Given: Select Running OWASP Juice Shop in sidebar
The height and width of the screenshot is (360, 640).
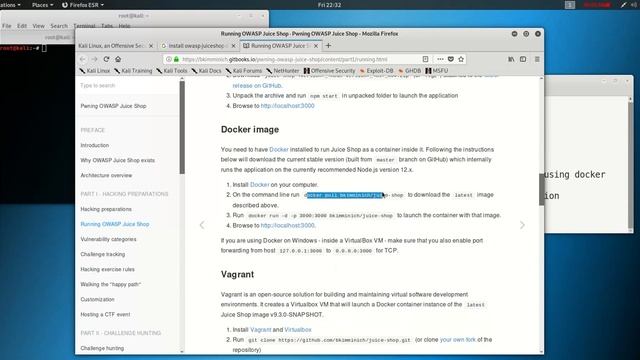Looking at the screenshot, I should pos(115,224).
